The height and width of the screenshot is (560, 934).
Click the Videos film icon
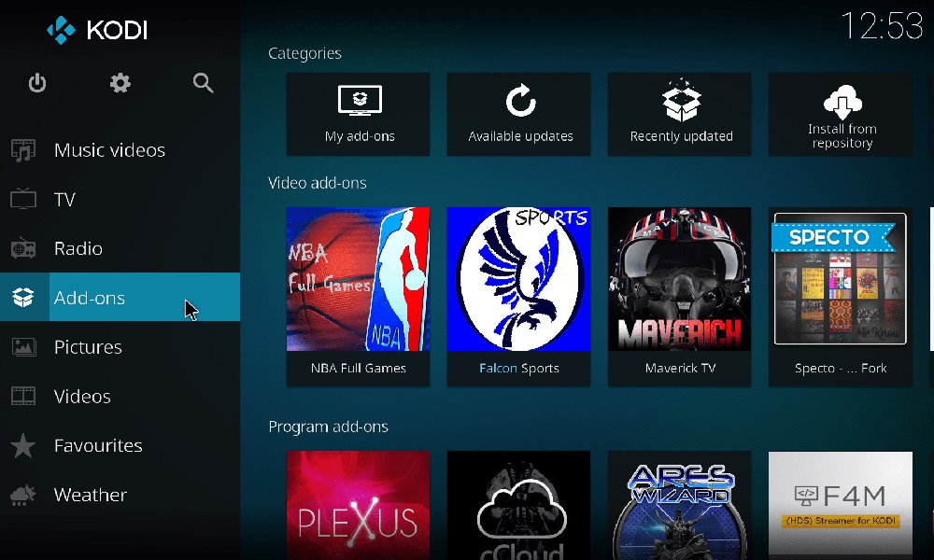(23, 396)
